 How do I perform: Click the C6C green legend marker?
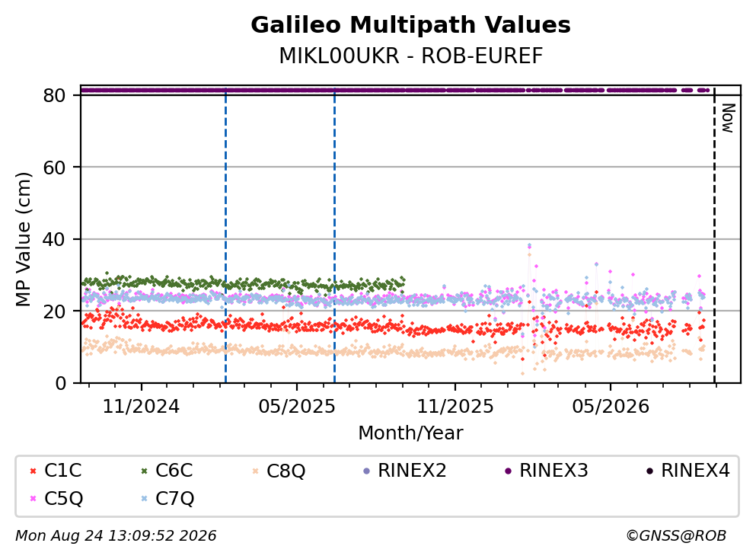click(144, 471)
